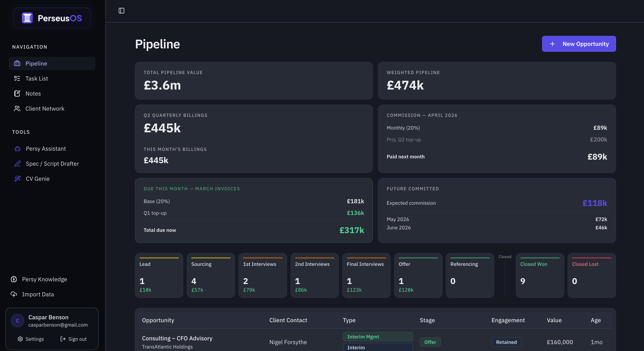Select the Referencing stage card

[x=470, y=275]
